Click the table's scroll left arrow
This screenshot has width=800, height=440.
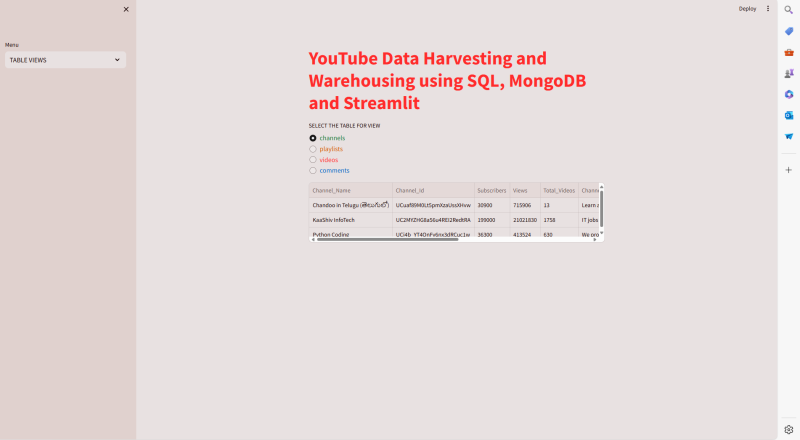(x=313, y=239)
